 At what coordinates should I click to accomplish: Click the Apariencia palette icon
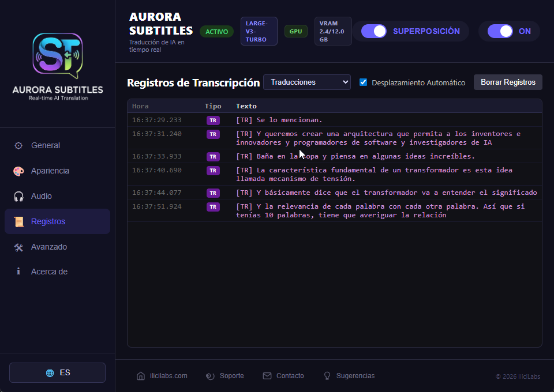click(18, 171)
